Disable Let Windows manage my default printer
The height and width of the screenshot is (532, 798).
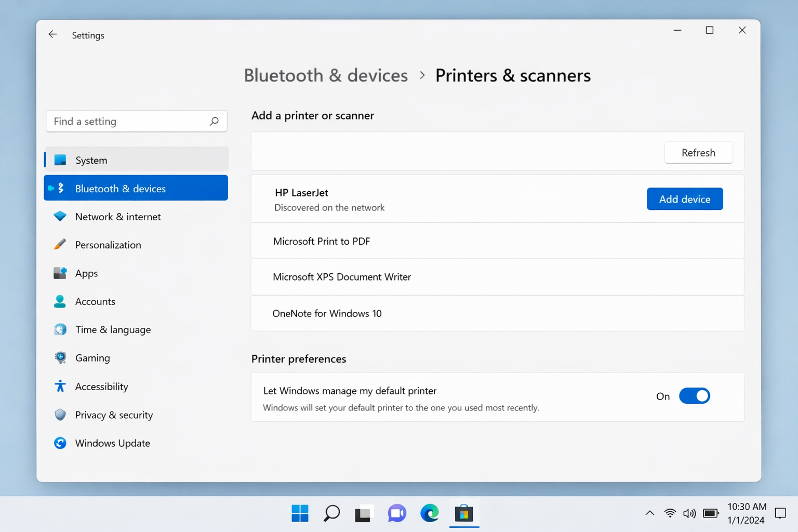[x=694, y=395]
